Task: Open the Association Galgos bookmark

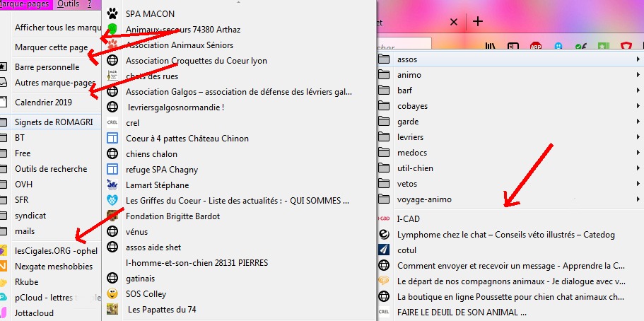Action: (x=239, y=92)
